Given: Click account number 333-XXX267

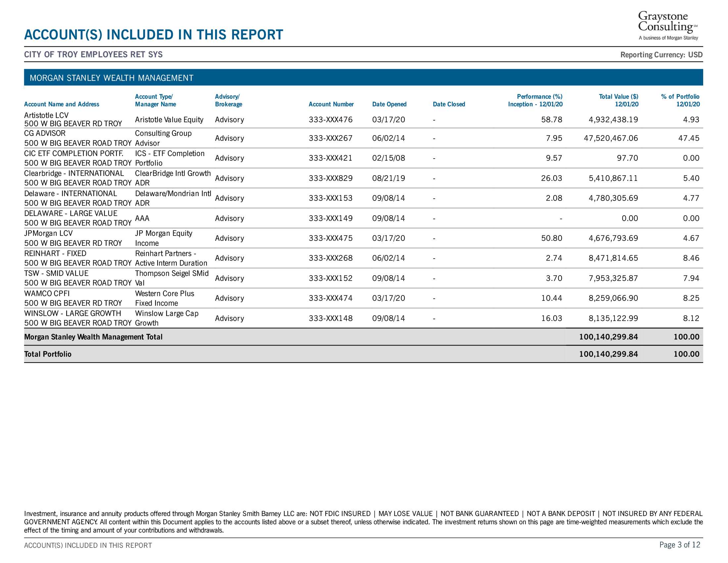Looking at the screenshot, I should (x=330, y=138).
